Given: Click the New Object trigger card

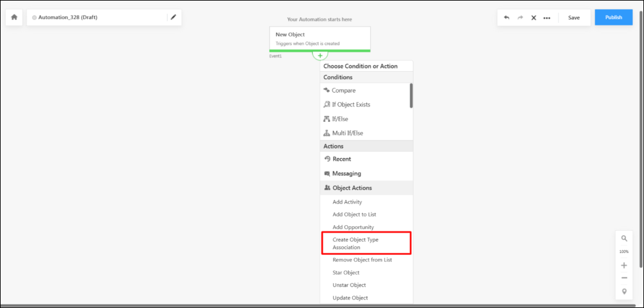Looking at the screenshot, I should click(320, 38).
